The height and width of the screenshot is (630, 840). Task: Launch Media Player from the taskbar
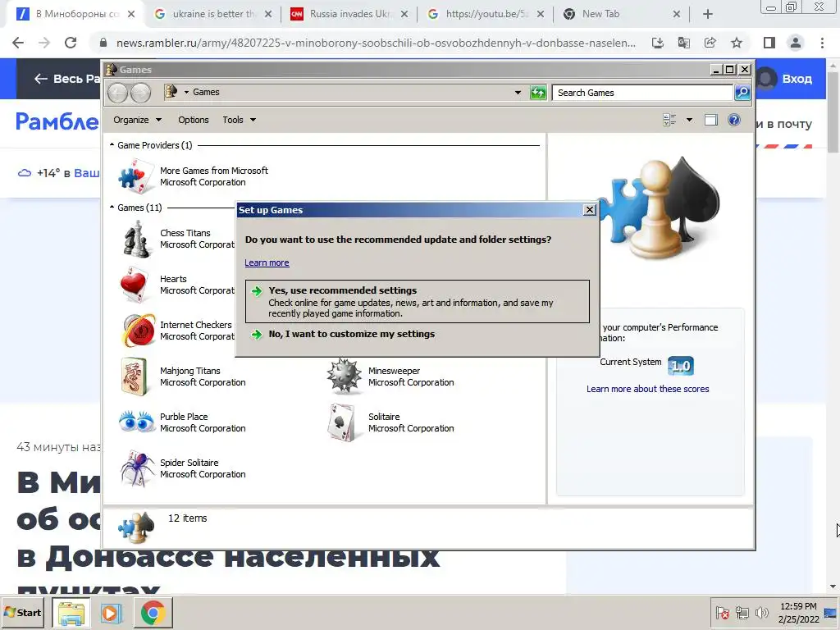pyautogui.click(x=112, y=613)
